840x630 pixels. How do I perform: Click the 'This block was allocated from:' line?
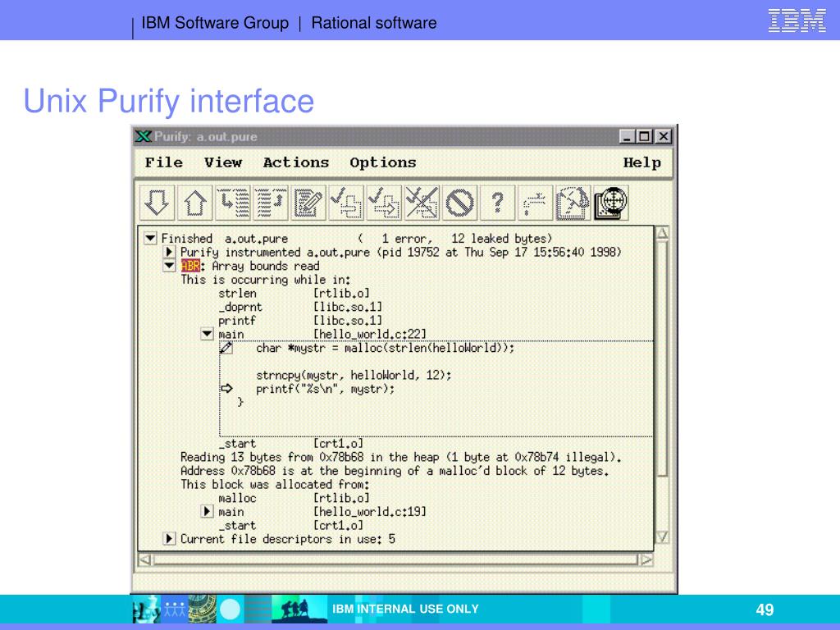(x=275, y=484)
